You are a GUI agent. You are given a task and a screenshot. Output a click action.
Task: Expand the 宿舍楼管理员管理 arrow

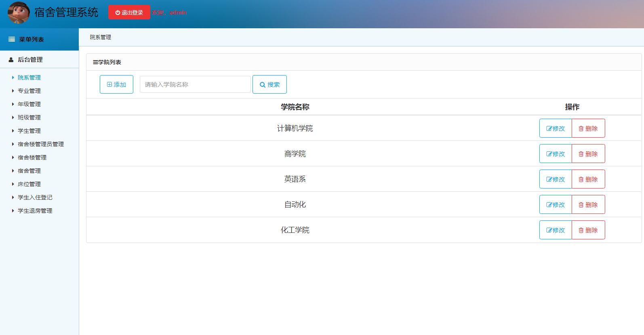click(x=13, y=144)
